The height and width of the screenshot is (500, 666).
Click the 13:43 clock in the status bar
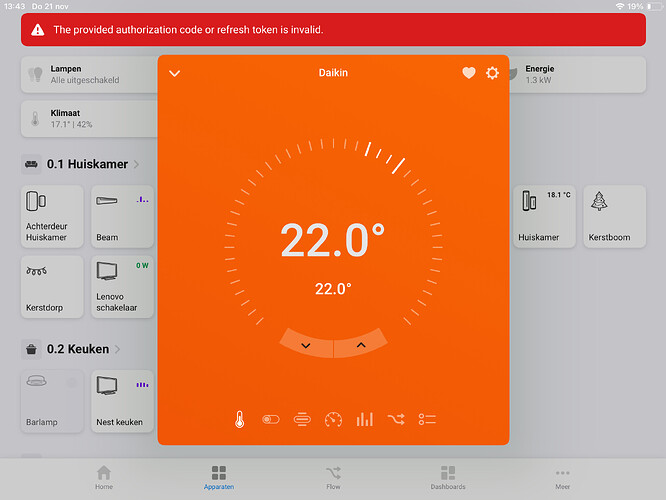(14, 6)
